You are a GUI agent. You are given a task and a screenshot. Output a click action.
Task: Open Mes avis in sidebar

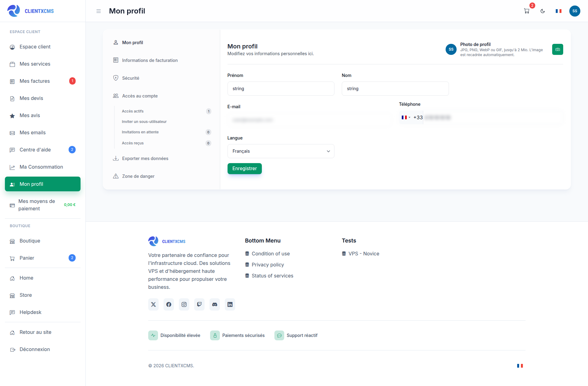pyautogui.click(x=43, y=116)
